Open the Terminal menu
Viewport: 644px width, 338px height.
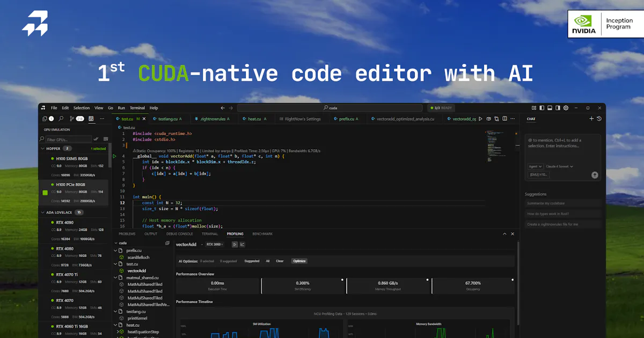[137, 108]
